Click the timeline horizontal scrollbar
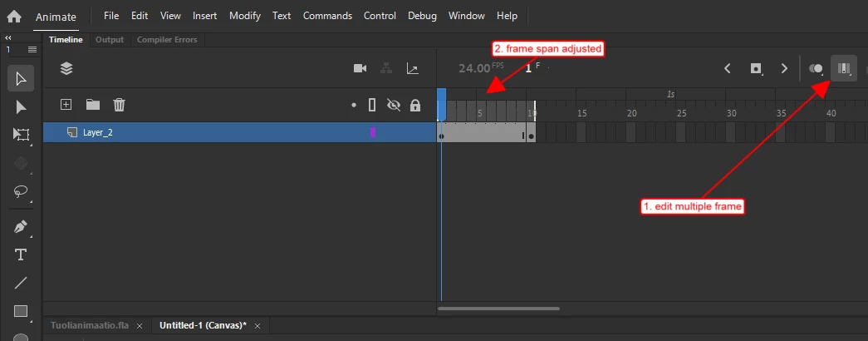Viewport: 868px width, 341px height. pyautogui.click(x=498, y=309)
